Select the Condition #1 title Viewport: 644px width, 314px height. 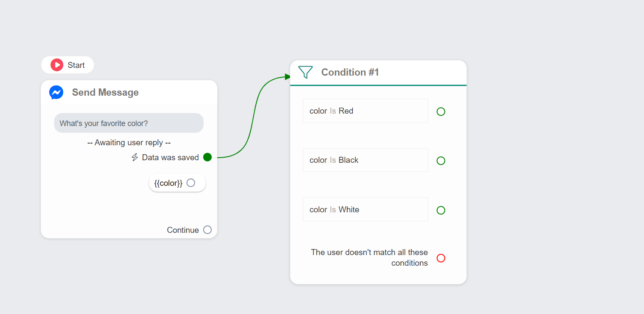[350, 72]
